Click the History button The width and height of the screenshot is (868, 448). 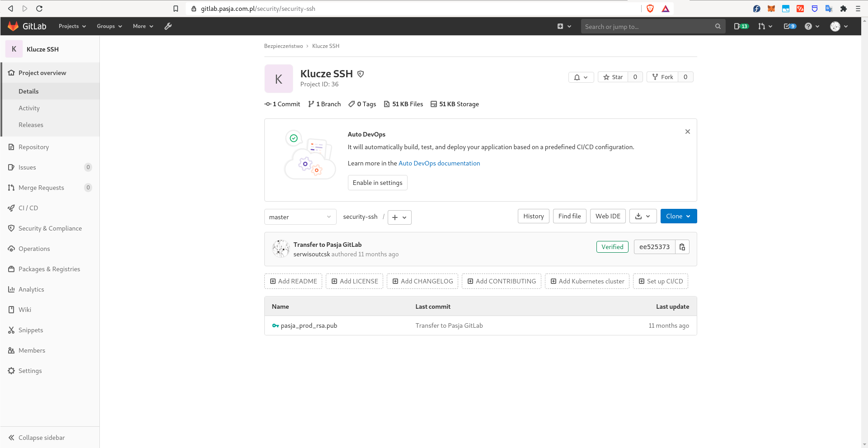coord(534,216)
